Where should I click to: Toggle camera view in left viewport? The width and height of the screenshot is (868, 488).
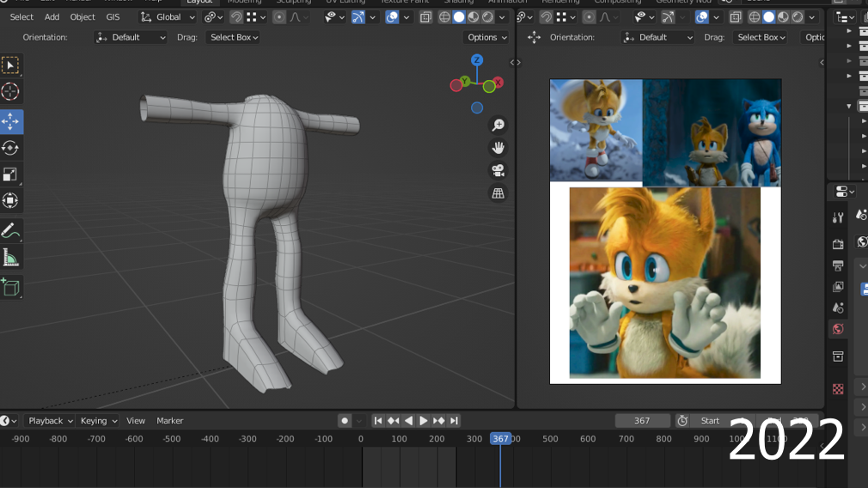pyautogui.click(x=498, y=170)
